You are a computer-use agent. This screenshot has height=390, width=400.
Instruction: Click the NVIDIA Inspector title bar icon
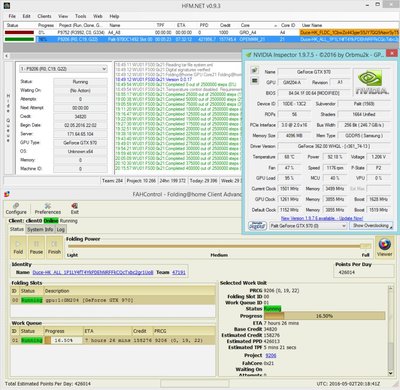(248, 54)
